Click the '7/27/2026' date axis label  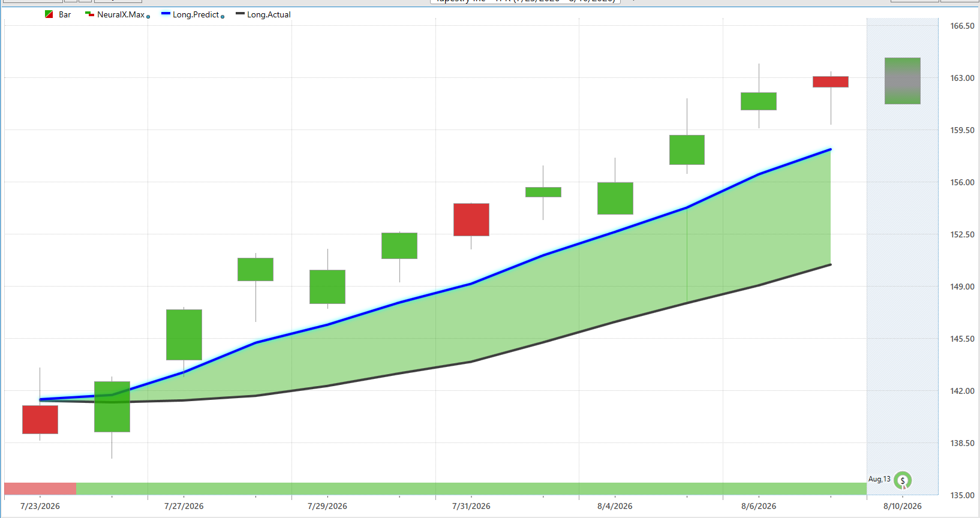coord(184,506)
